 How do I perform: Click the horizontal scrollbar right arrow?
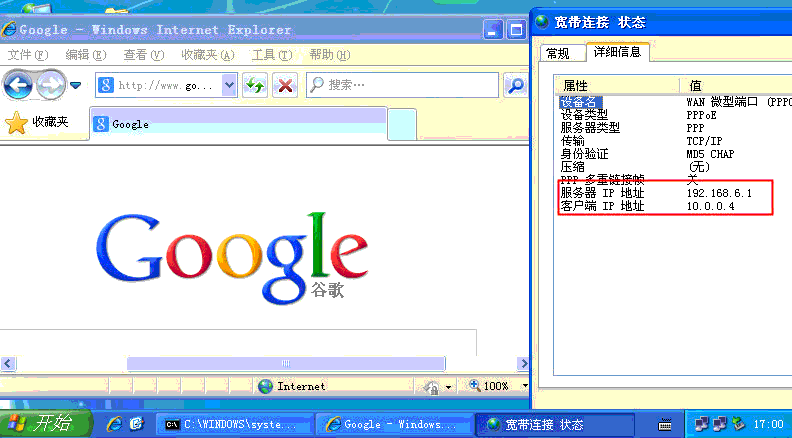[x=523, y=363]
